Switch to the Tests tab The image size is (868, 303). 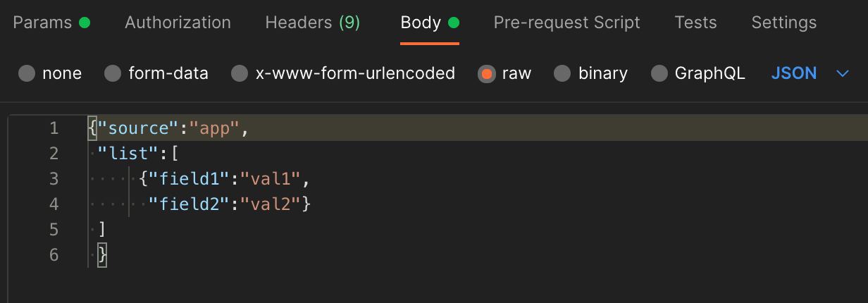point(695,23)
